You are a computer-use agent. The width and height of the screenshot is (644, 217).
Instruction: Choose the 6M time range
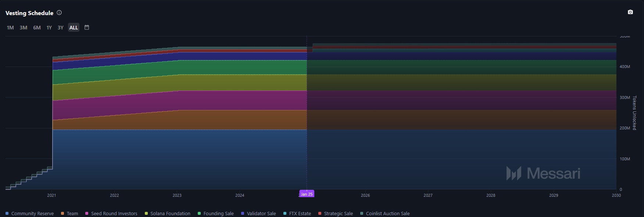click(x=37, y=28)
